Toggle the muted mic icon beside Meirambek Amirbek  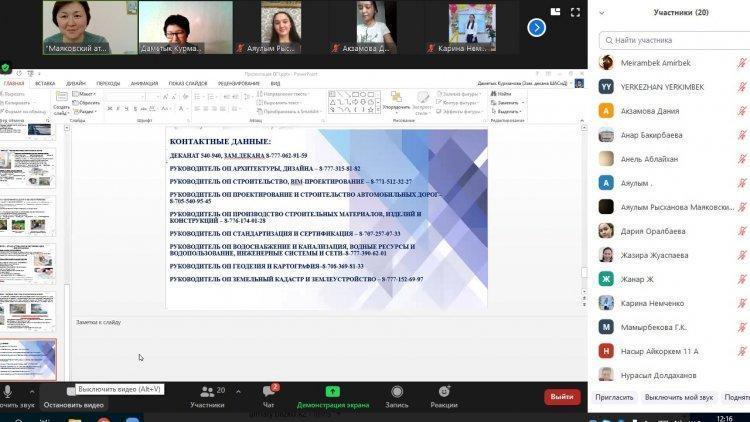tap(741, 62)
